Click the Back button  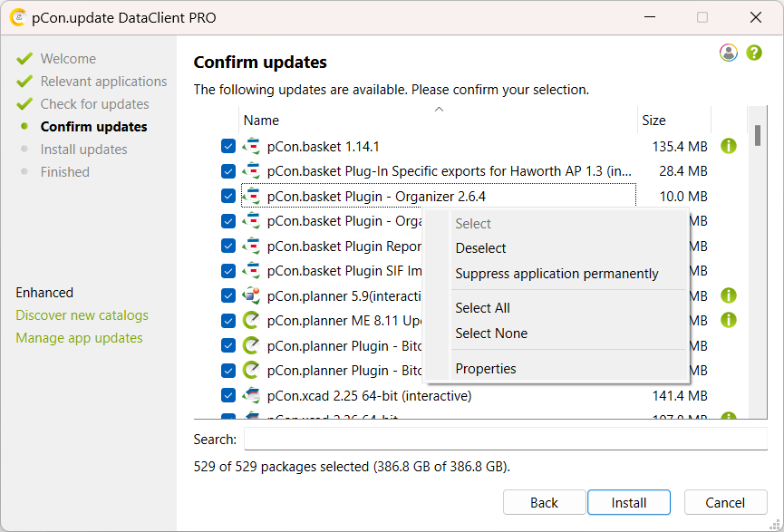coord(544,502)
